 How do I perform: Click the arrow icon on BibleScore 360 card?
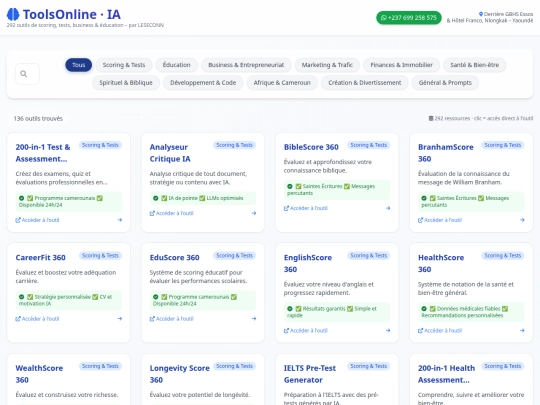(x=388, y=208)
